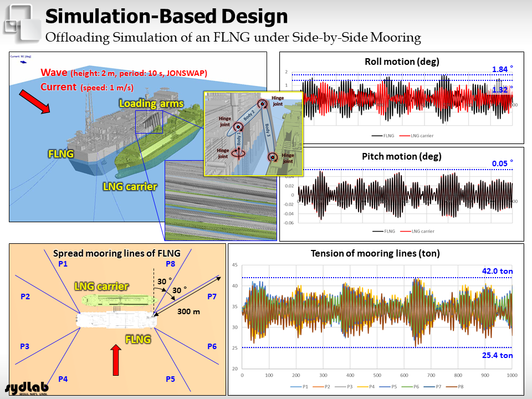
Task: Click the '1.32 °' roll value label
Action: pos(503,90)
